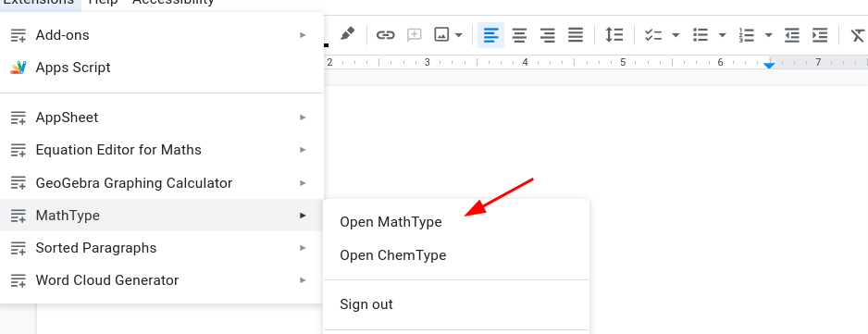The width and height of the screenshot is (868, 334).
Task: Click the insert link icon
Action: pos(385,35)
